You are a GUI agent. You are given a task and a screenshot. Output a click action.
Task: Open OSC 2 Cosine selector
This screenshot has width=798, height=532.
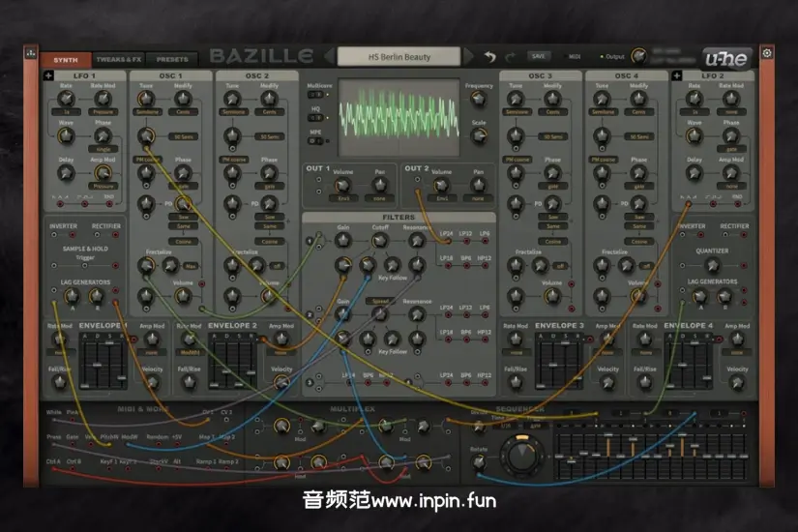point(269,241)
